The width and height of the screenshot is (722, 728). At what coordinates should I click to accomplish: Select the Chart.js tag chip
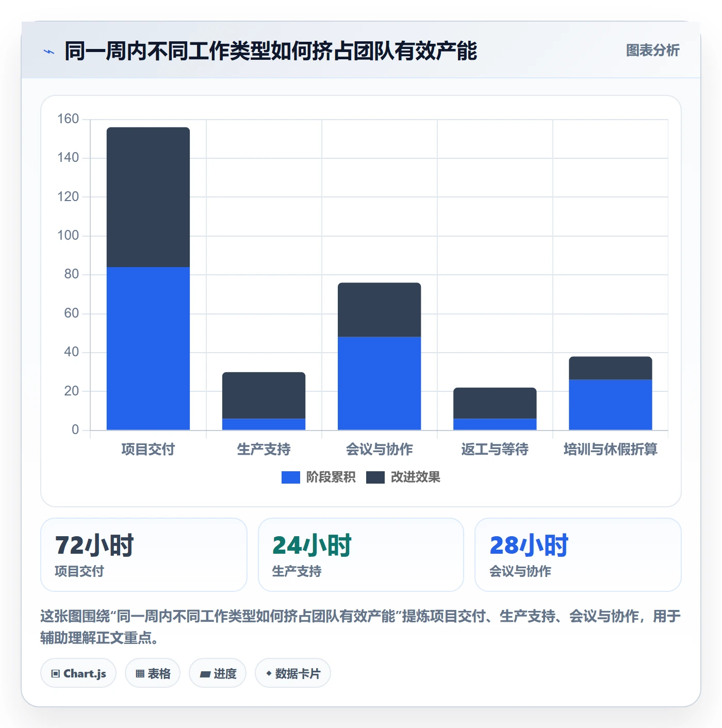78,673
